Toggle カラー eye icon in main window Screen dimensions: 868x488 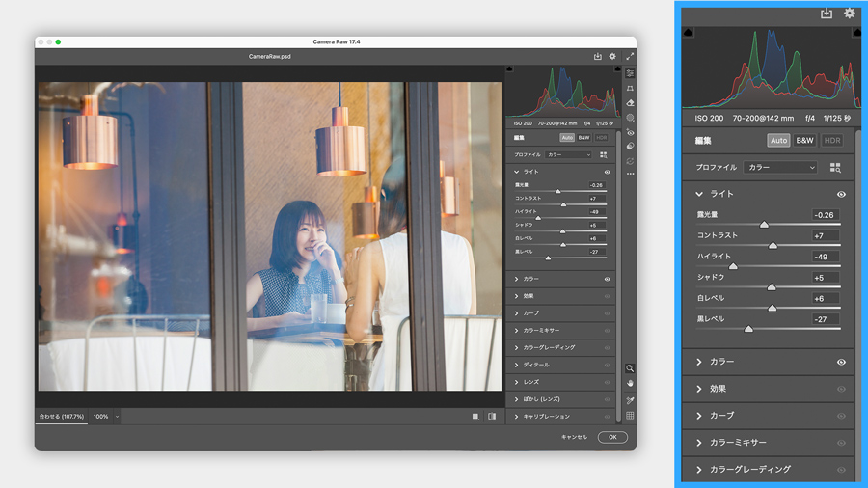(x=608, y=280)
